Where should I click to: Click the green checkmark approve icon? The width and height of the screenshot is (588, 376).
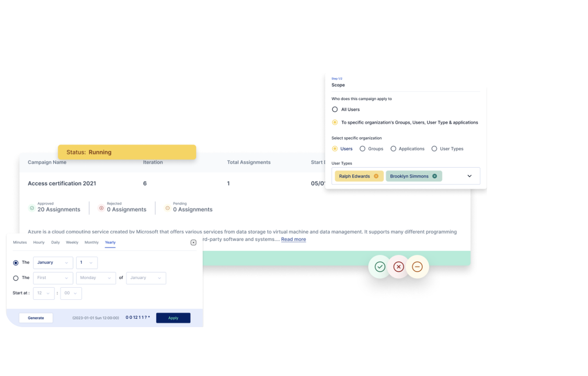pyautogui.click(x=380, y=267)
